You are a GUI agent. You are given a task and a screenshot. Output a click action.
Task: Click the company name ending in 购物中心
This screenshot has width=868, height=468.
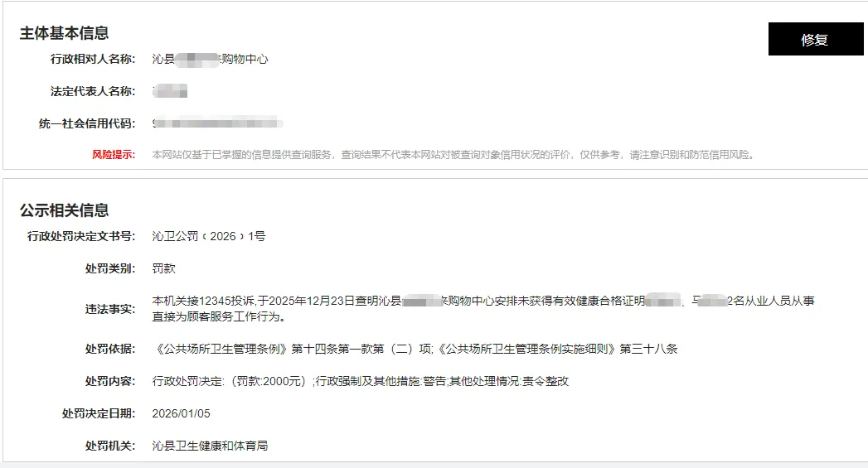(210, 59)
